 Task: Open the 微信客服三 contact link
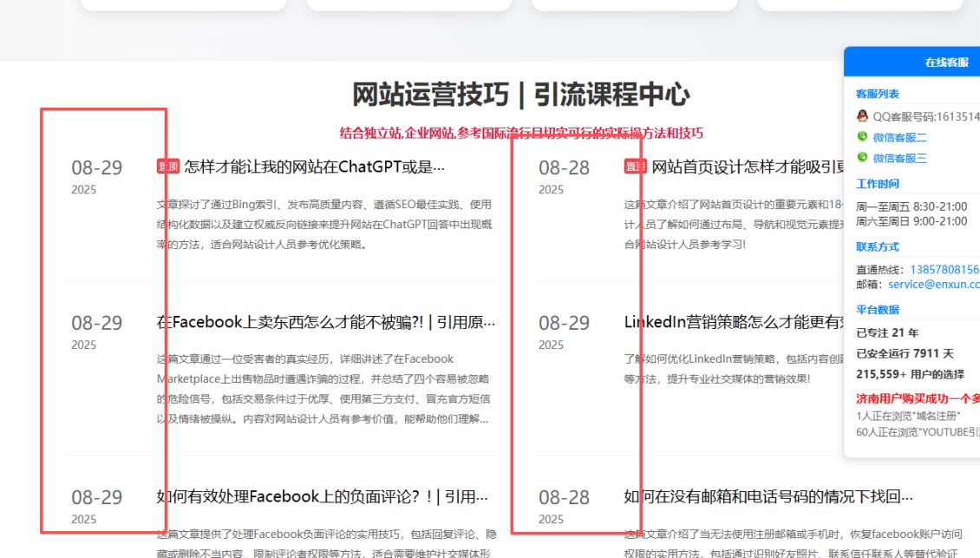[899, 158]
